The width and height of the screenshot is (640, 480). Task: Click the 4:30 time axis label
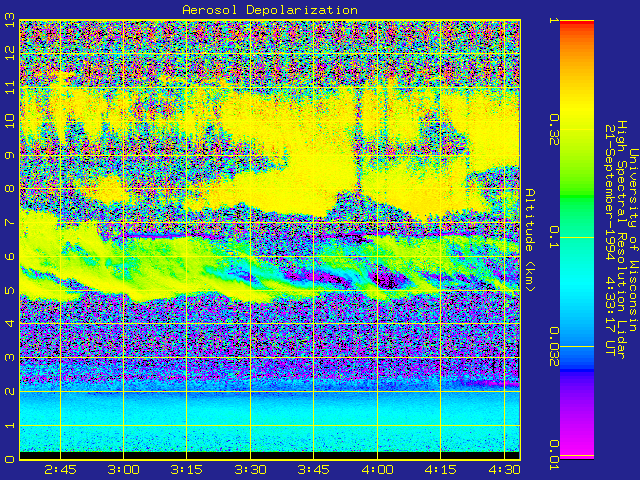(x=504, y=470)
